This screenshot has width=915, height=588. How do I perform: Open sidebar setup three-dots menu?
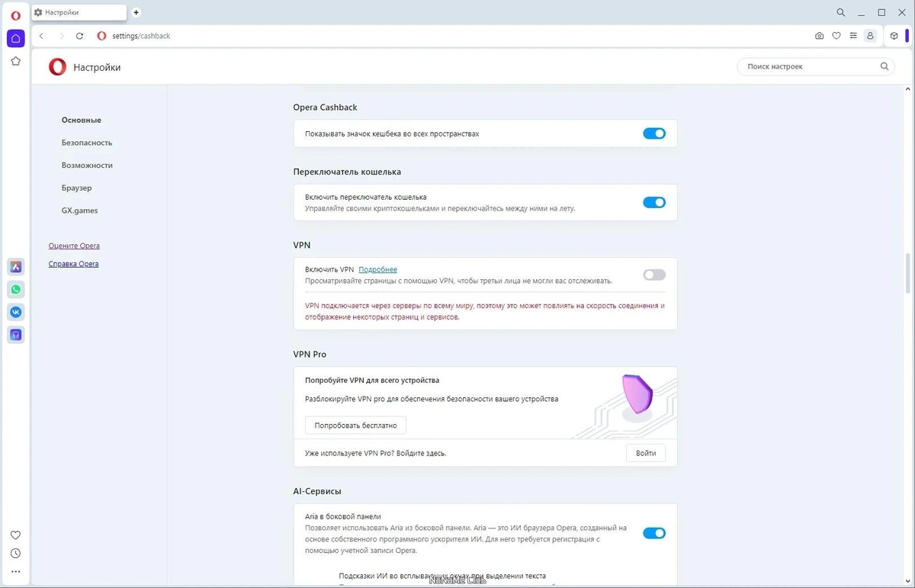(15, 571)
